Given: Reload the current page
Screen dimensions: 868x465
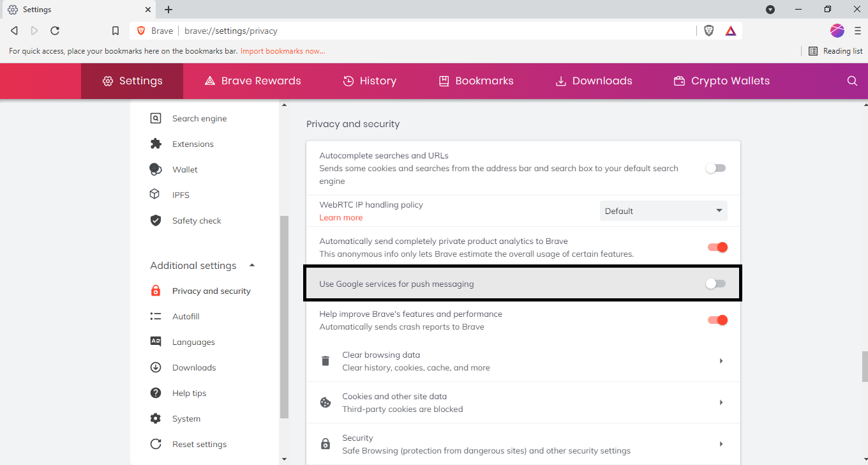Looking at the screenshot, I should (x=55, y=31).
